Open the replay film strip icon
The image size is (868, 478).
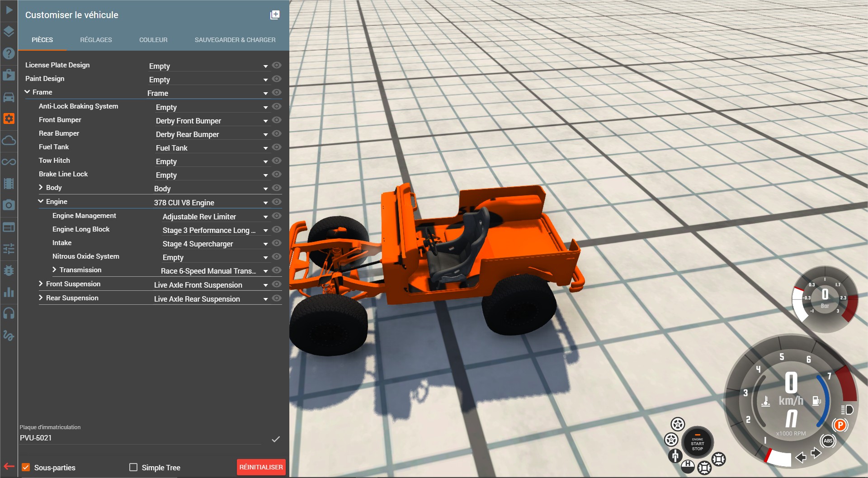(9, 184)
